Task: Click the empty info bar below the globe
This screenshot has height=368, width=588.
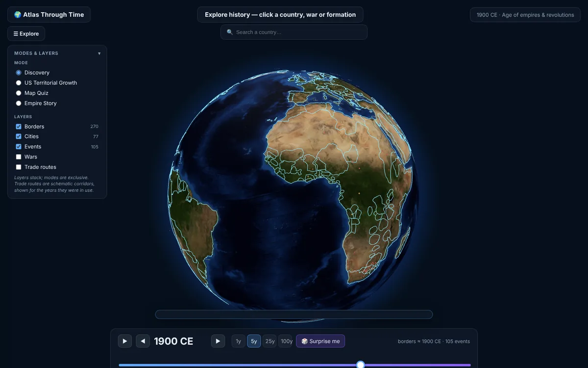Action: click(x=294, y=315)
